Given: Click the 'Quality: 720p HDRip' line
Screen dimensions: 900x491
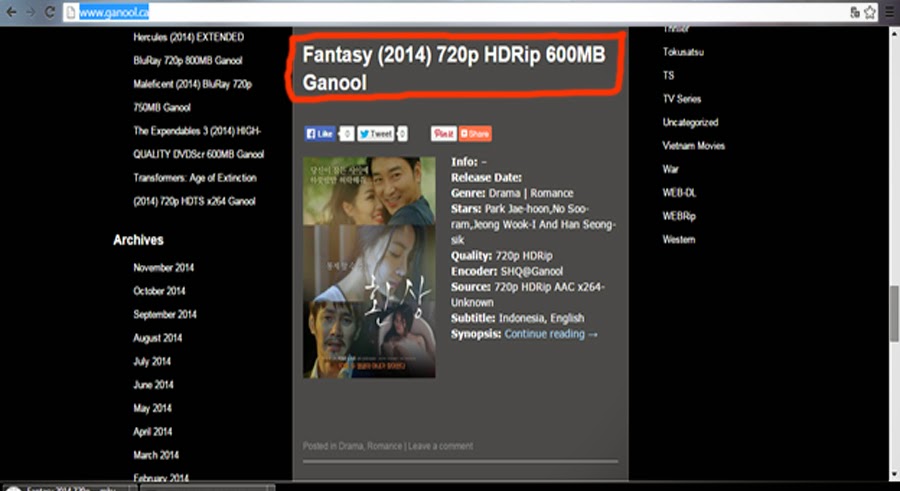Looking at the screenshot, I should 502,256.
